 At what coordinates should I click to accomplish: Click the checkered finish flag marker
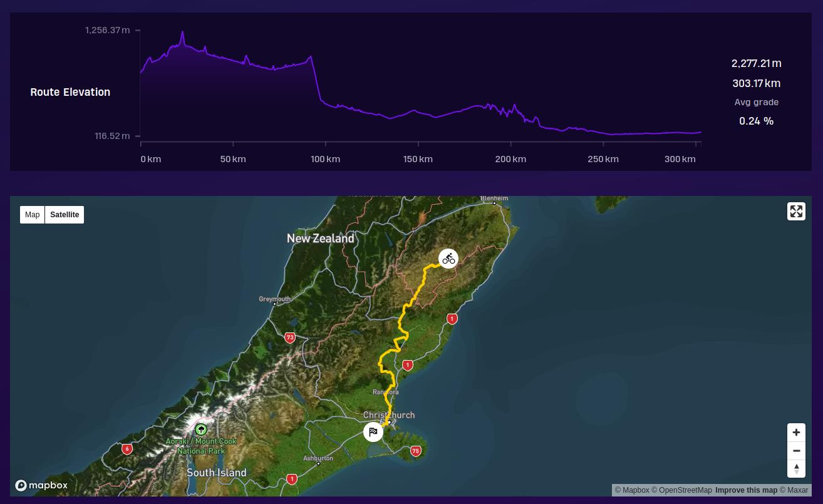click(373, 432)
